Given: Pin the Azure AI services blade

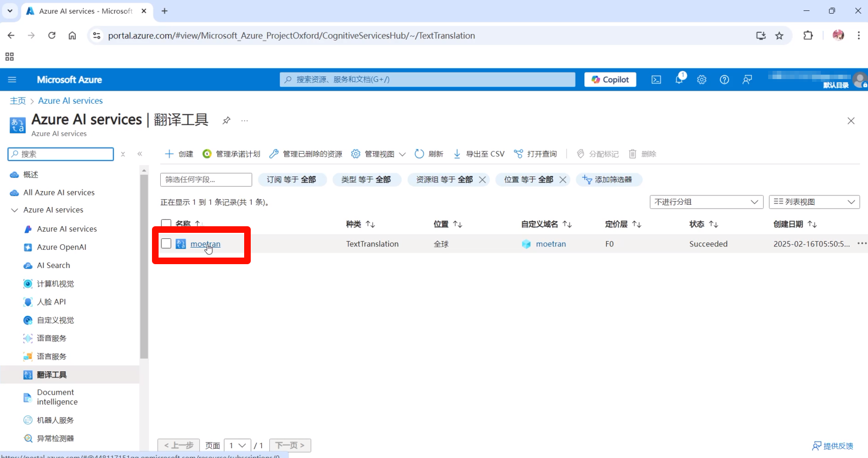Looking at the screenshot, I should click(226, 120).
